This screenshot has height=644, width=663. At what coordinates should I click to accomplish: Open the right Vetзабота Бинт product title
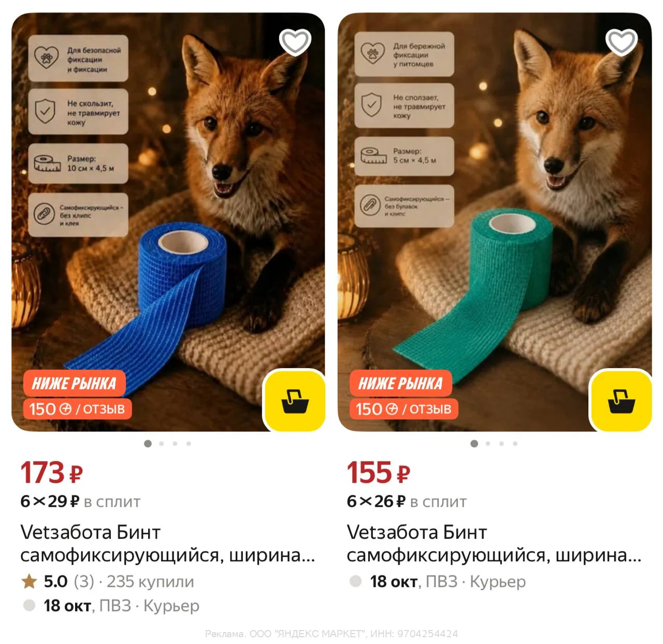[494, 544]
